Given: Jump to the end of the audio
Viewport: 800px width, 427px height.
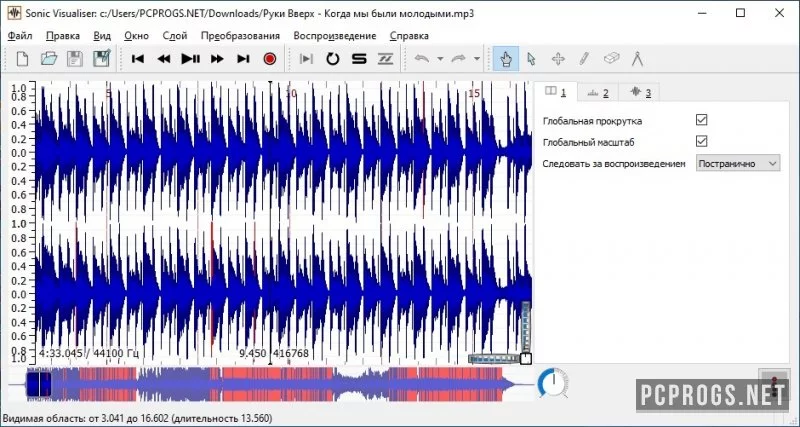Looking at the screenshot, I should click(243, 59).
